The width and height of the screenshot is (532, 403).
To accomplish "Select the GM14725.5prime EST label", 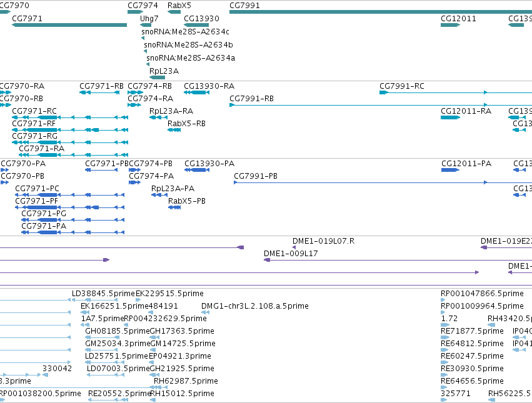I will coord(183,344).
